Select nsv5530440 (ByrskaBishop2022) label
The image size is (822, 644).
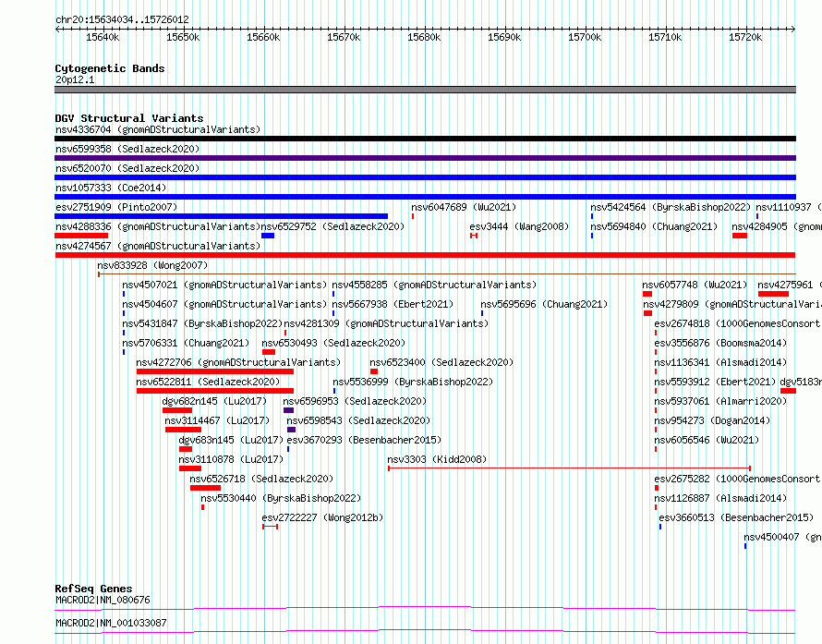pyautogui.click(x=281, y=498)
